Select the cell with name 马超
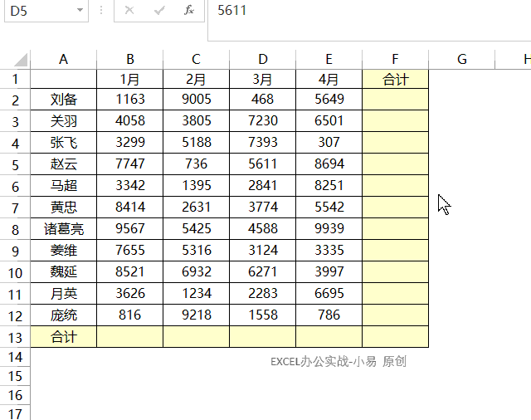Viewport: 531px width, 420px height. (x=63, y=186)
